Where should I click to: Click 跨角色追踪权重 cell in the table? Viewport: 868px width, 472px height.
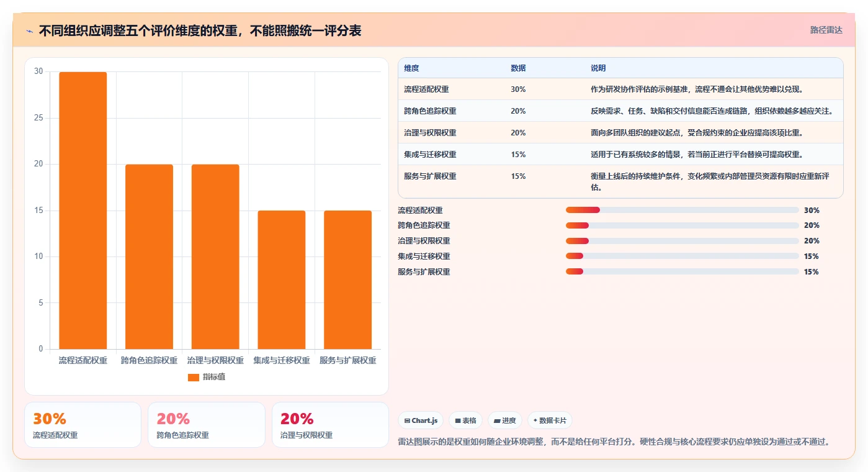430,111
